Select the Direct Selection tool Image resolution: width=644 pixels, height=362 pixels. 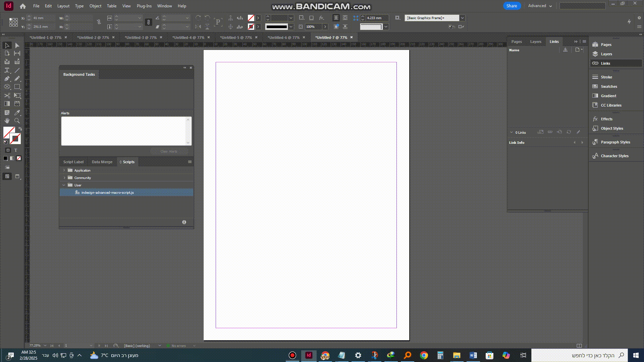point(17,45)
